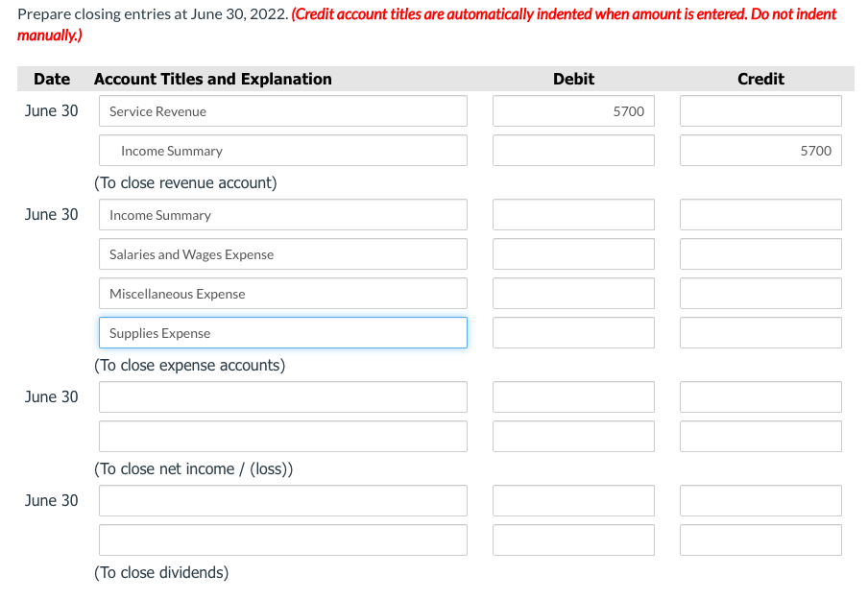Click the Income Summary field in the second entry

[282, 214]
